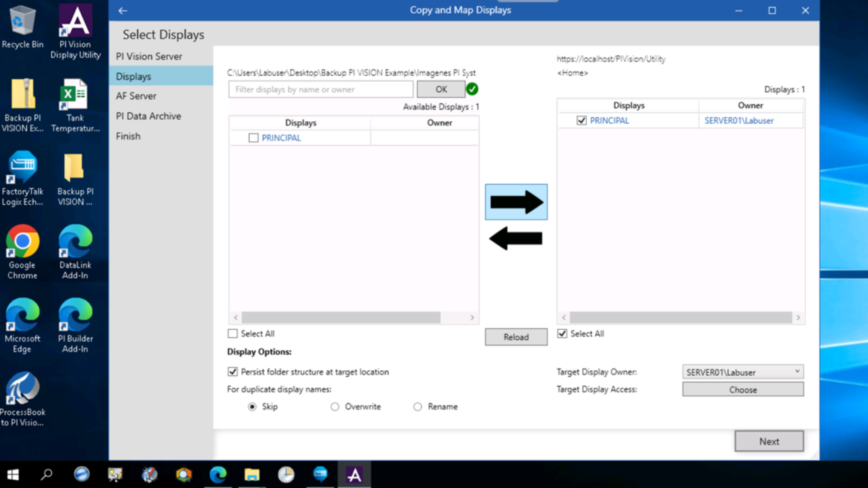This screenshot has width=868, height=488.
Task: Click the right arrow to copy displays
Action: coord(516,202)
